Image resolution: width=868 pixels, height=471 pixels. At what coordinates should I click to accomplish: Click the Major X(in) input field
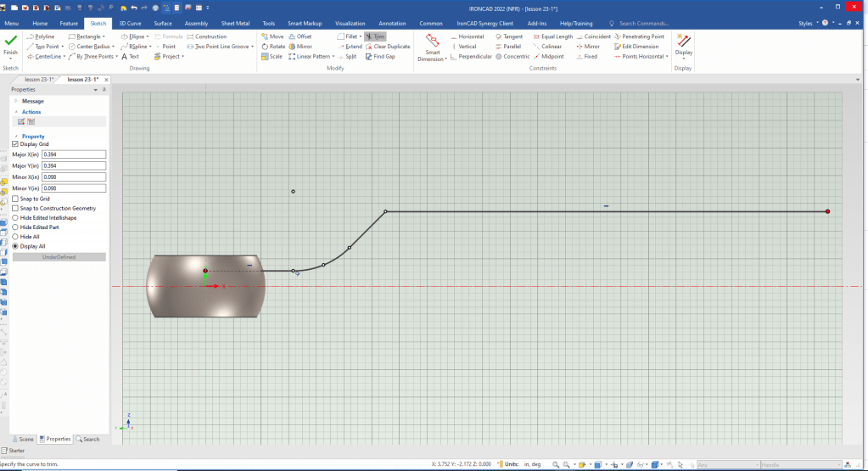(74, 154)
